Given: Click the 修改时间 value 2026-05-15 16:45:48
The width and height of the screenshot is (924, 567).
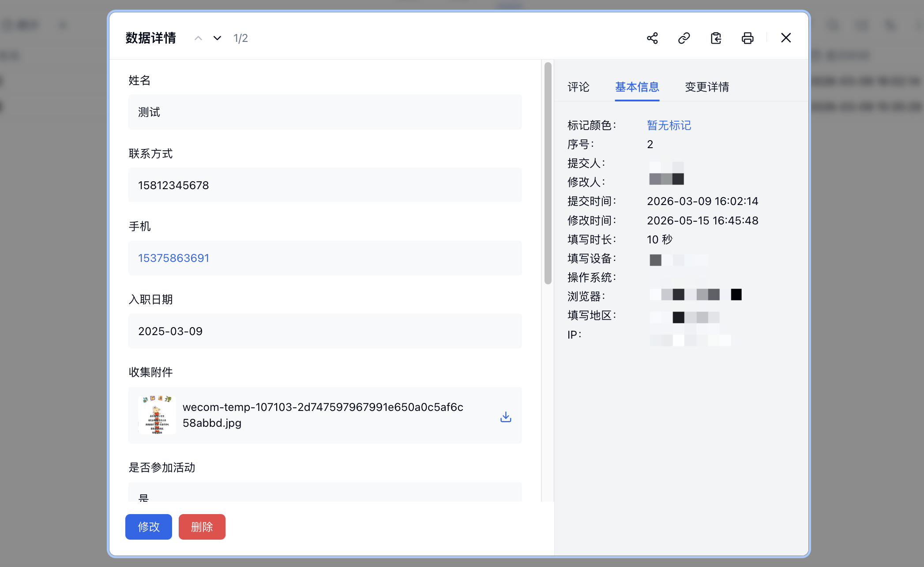Looking at the screenshot, I should [702, 220].
